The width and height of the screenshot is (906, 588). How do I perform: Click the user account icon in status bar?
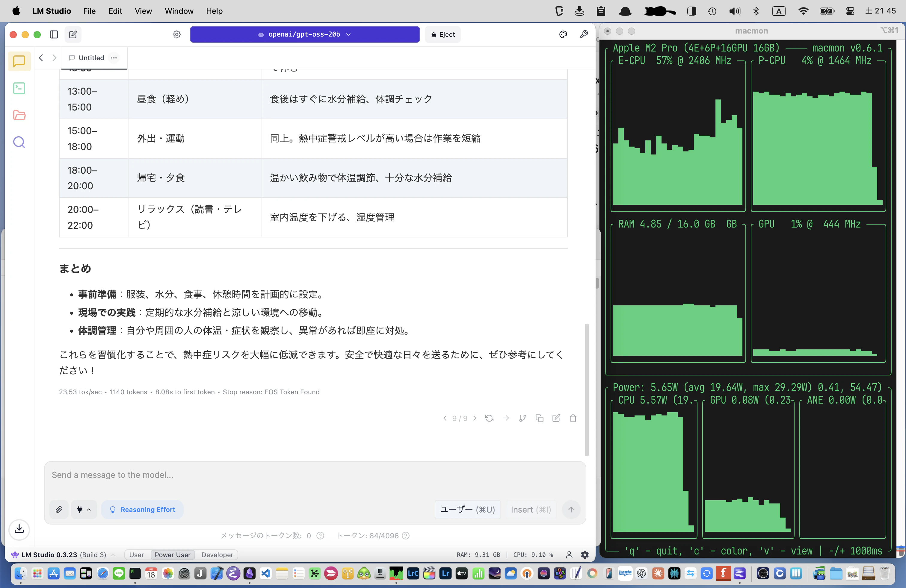pos(569,555)
